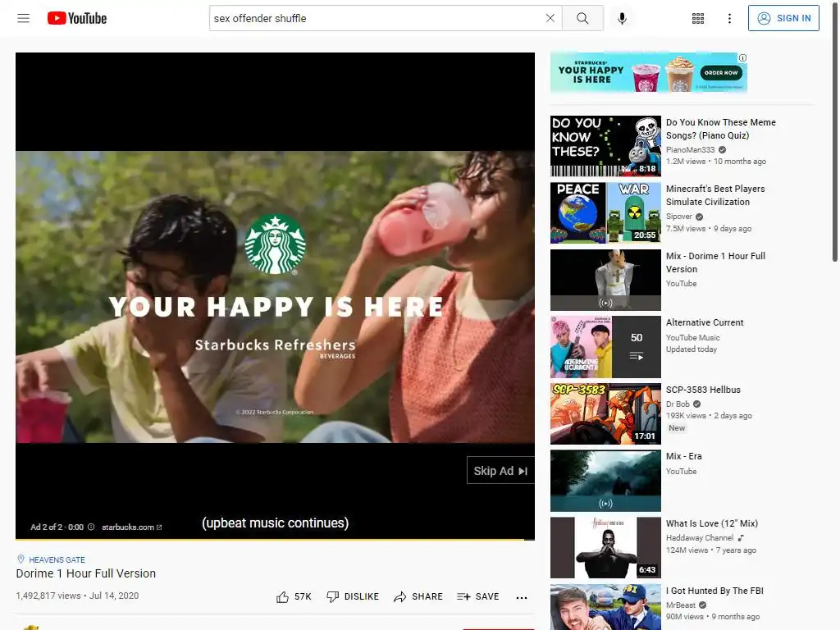
Task: Open the hamburger guide menu
Action: tap(23, 18)
